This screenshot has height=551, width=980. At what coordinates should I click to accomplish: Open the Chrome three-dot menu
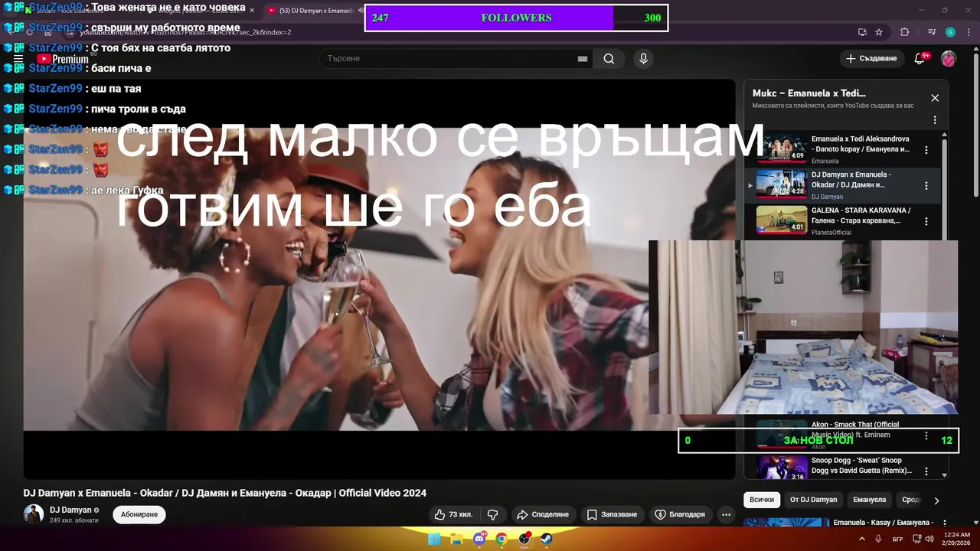coord(968,32)
